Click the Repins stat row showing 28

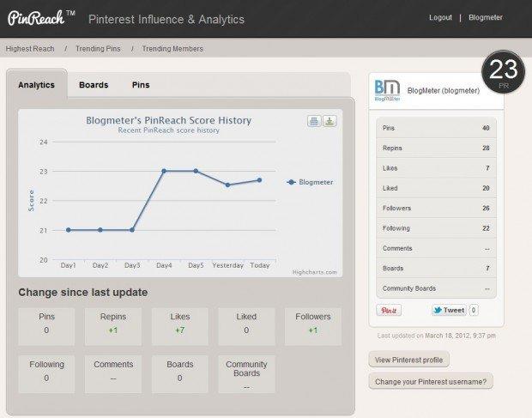point(436,148)
